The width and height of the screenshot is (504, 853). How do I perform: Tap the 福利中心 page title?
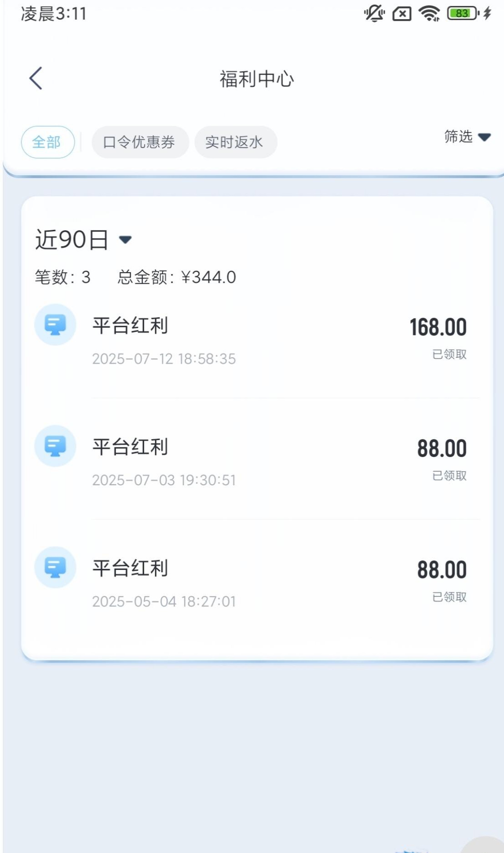[x=257, y=79]
